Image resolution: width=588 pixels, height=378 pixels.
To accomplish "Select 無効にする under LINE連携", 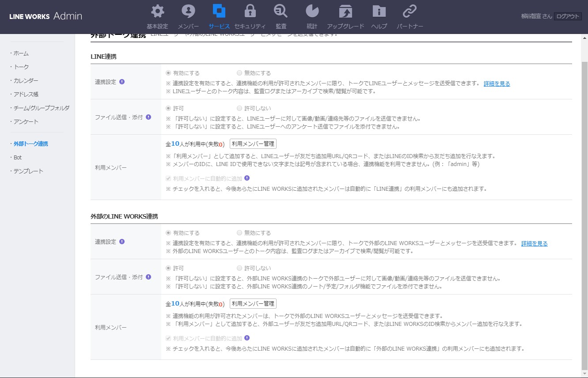I will (239, 73).
